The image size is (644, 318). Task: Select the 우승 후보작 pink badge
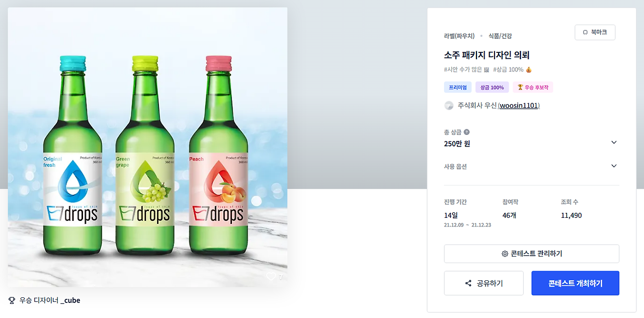(533, 88)
